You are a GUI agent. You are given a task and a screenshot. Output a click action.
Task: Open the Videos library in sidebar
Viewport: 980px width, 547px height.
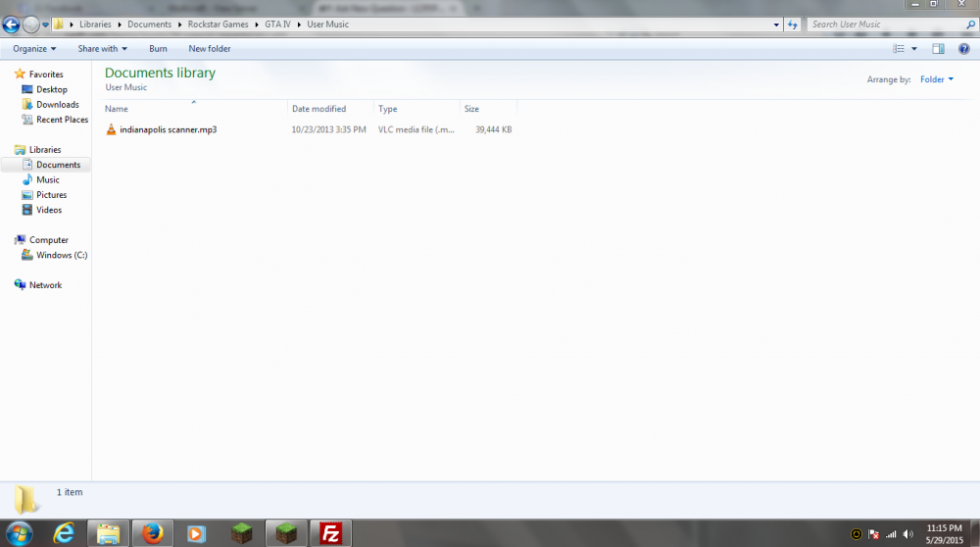click(49, 210)
